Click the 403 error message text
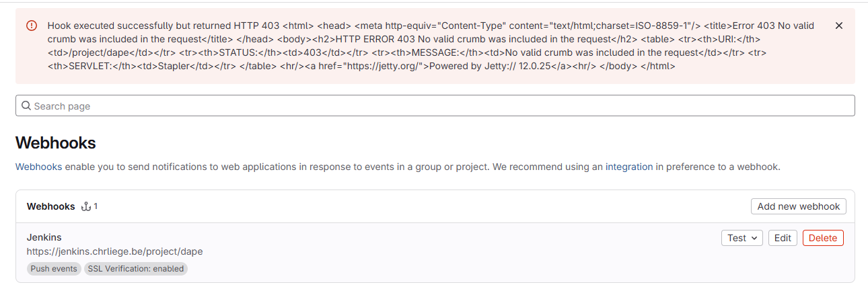Viewport: 868px width, 293px height. pyautogui.click(x=431, y=46)
